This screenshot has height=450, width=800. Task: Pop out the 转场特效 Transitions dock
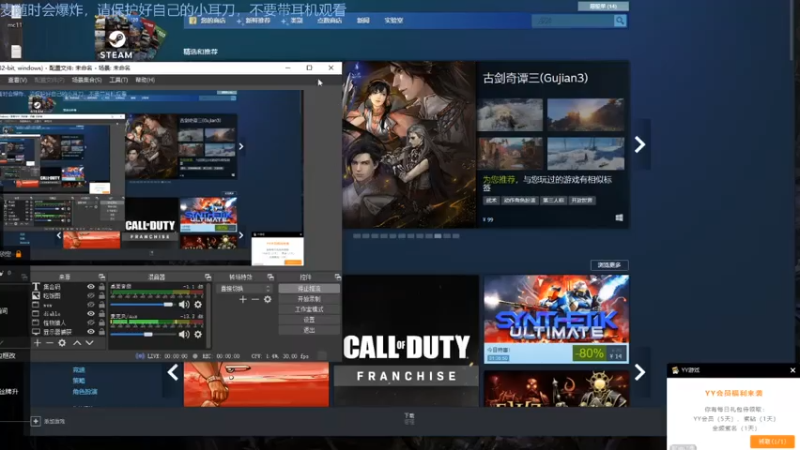coord(270,277)
